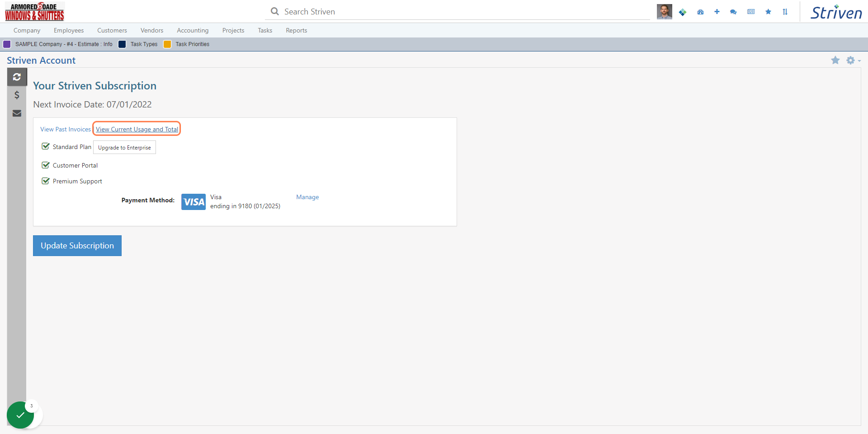Open the dollar billing sidebar icon
Image resolution: width=868 pixels, height=434 pixels.
[x=17, y=95]
